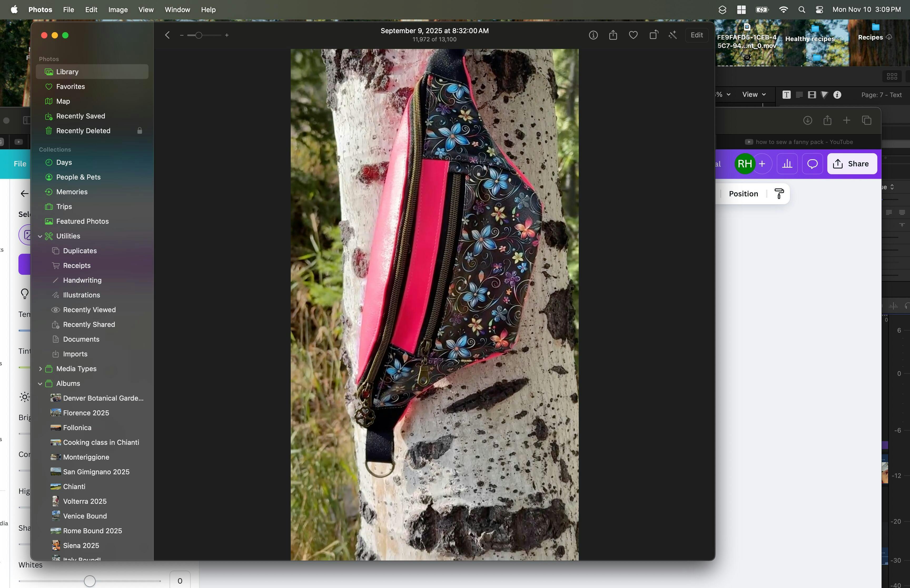
Task: Click the Share icon in Photos toolbar
Action: [x=613, y=35]
